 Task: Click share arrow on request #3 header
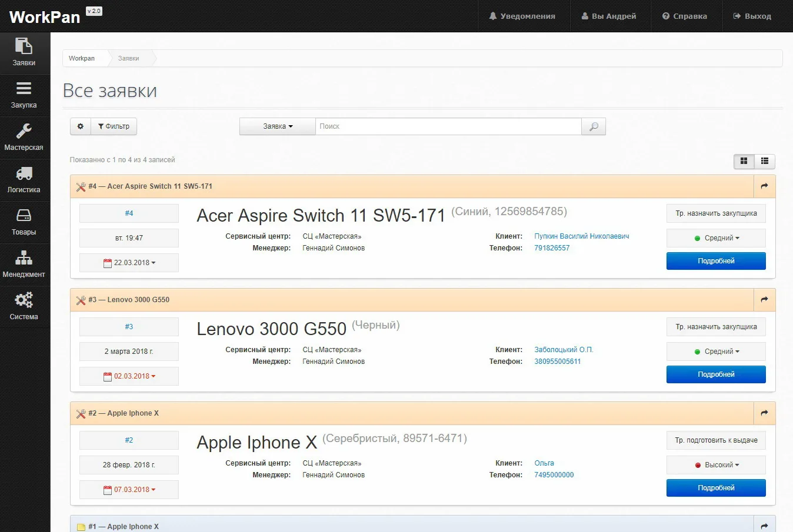pos(764,300)
